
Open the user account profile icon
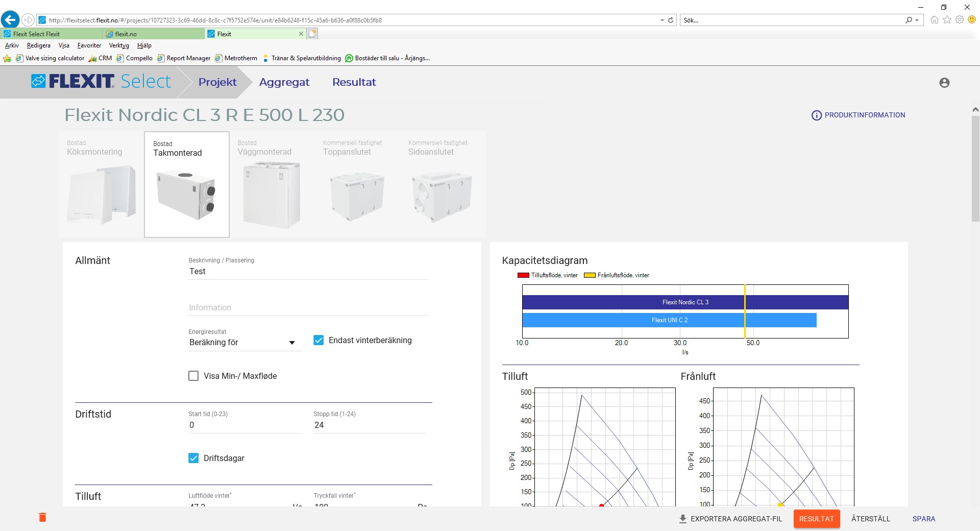point(944,83)
